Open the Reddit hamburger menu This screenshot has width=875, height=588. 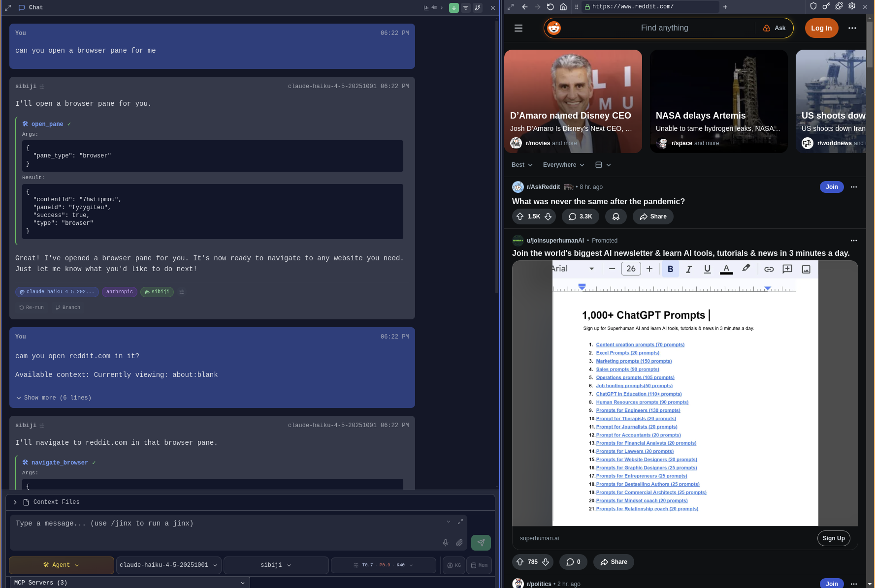518,28
